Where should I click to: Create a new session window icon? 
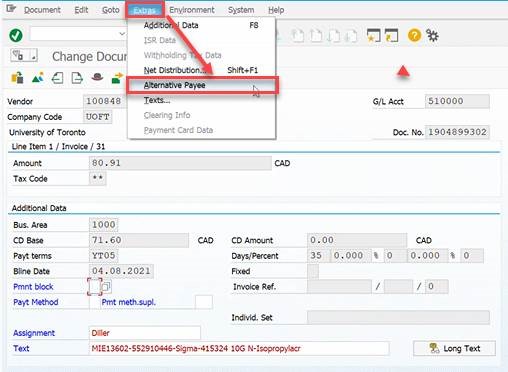tap(373, 35)
